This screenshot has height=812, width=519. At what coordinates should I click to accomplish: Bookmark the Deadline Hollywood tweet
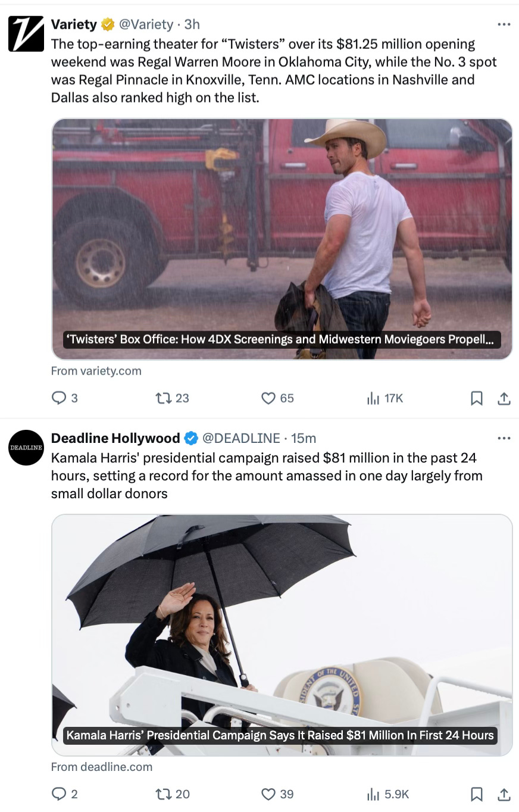click(476, 794)
